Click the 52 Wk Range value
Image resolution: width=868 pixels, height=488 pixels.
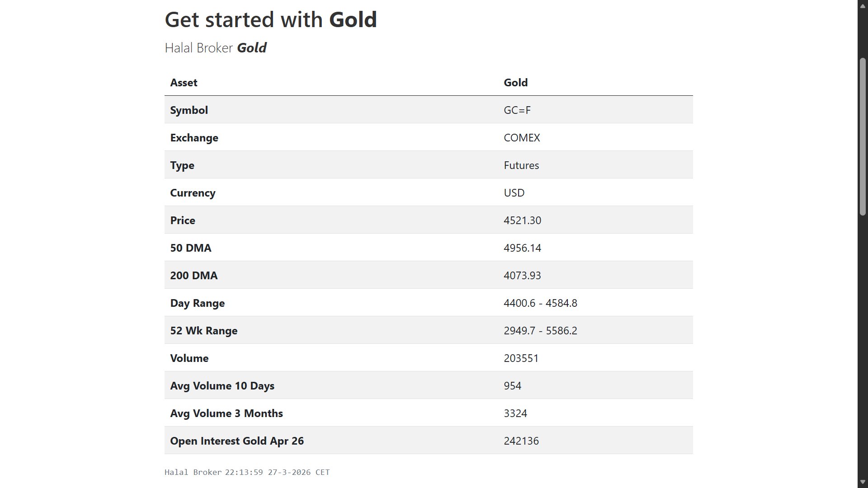(540, 331)
